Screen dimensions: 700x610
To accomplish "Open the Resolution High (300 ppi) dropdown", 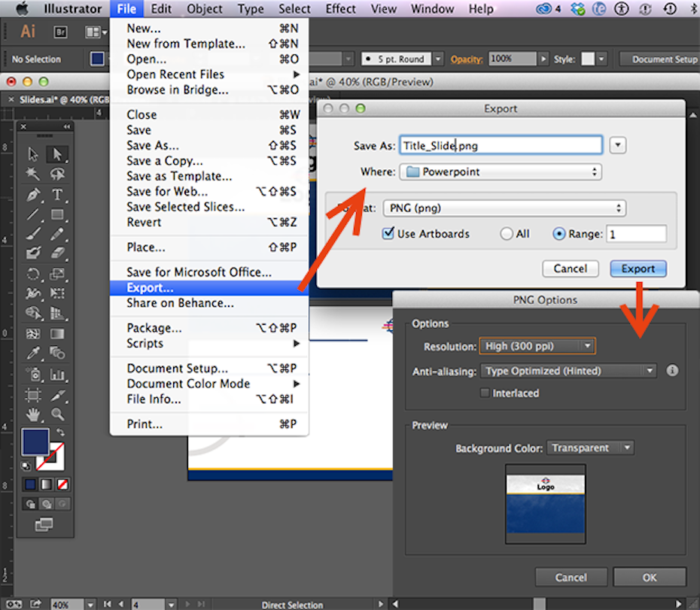I will coord(537,346).
